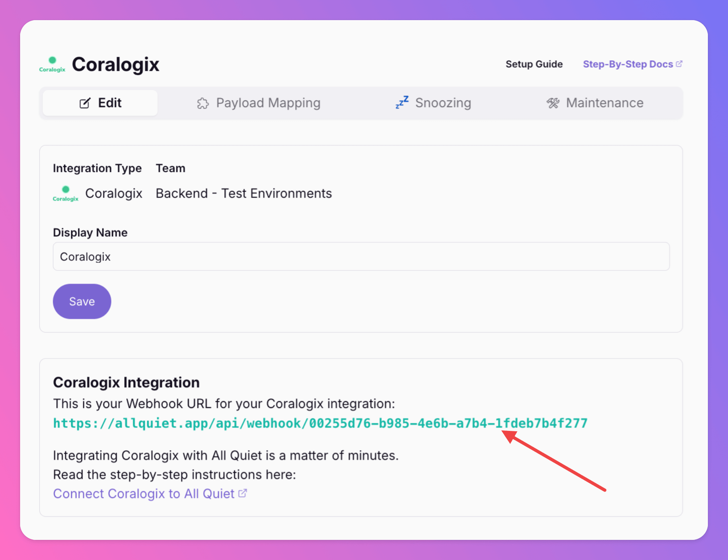Click the external-link icon after Connect Coralogix
Screen dimensions: 728x560
[243, 493]
